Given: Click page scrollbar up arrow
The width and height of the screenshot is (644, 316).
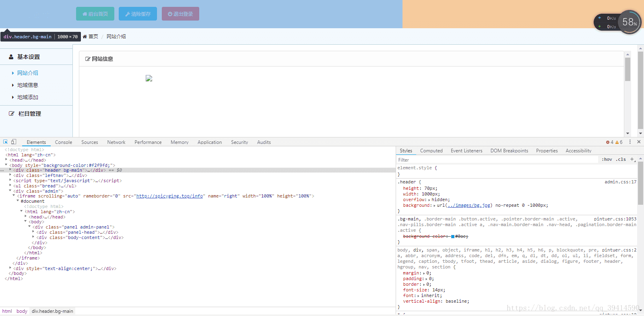Looking at the screenshot, I should 640,48.
